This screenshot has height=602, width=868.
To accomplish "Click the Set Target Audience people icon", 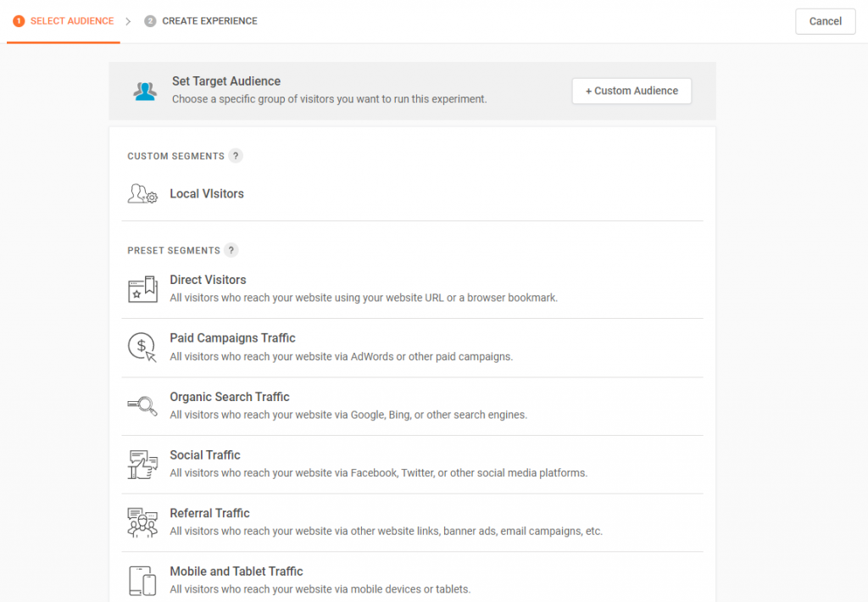I will 145,91.
